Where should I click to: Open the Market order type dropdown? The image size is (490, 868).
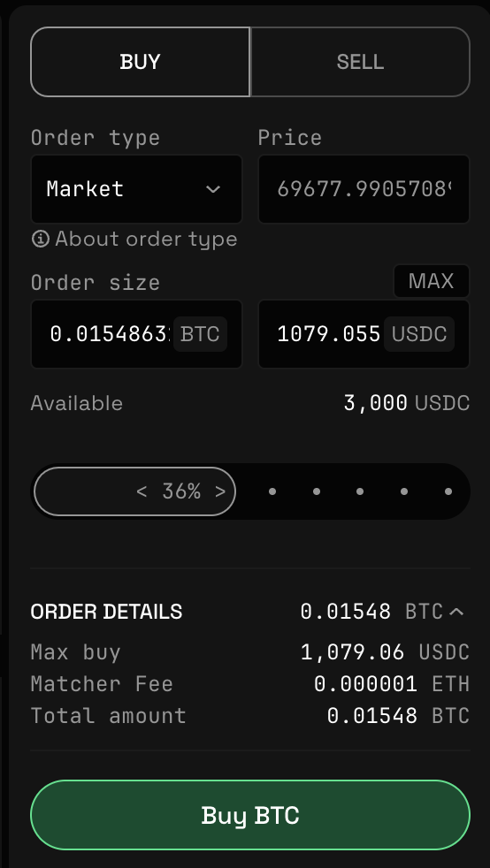tap(136, 189)
